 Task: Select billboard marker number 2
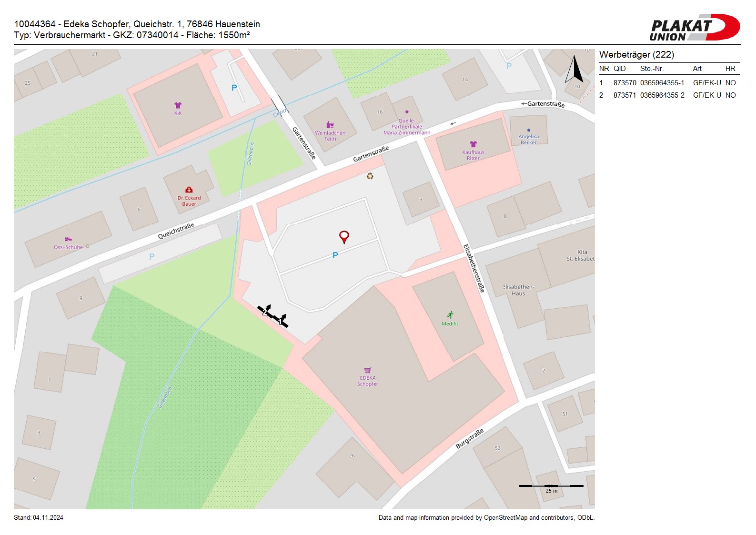265,312
